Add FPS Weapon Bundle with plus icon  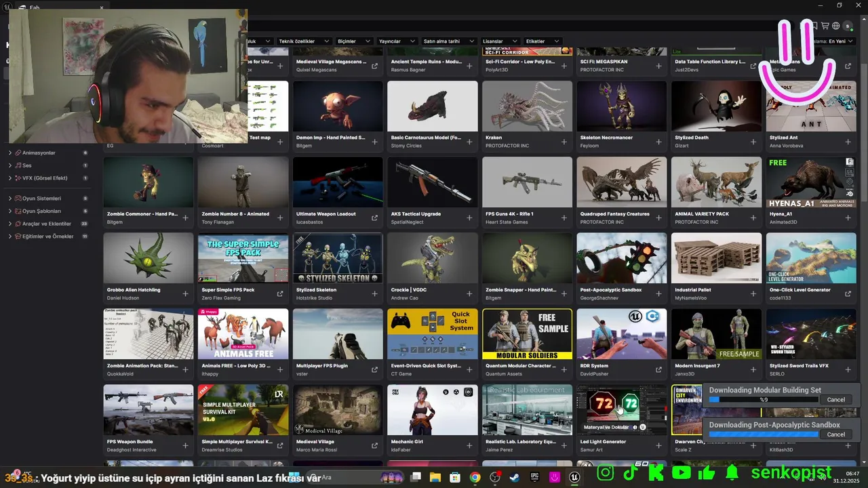185,446
